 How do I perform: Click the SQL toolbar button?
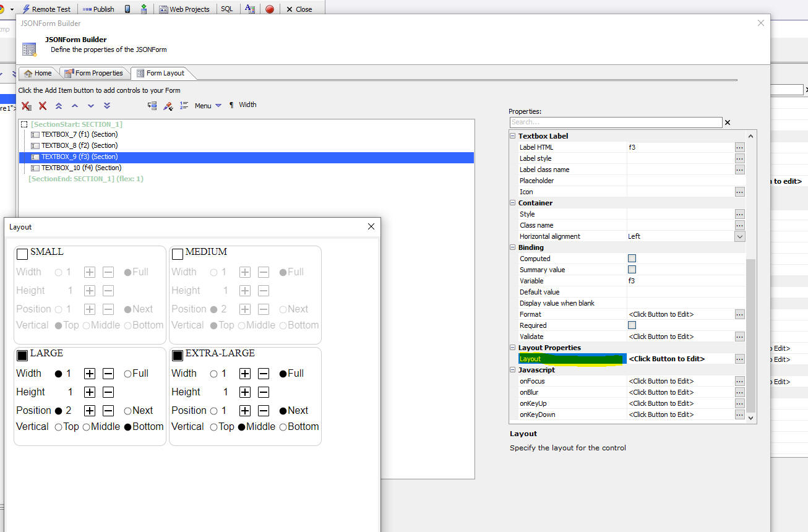click(227, 9)
